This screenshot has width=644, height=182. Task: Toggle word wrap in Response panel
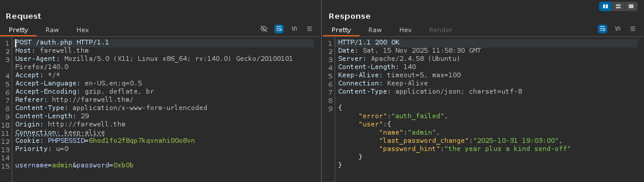602,29
